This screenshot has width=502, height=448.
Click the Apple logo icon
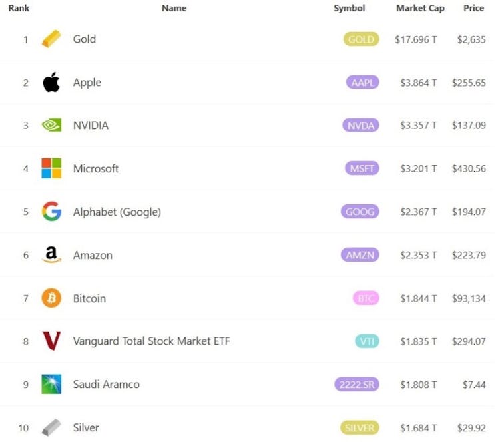click(51, 83)
